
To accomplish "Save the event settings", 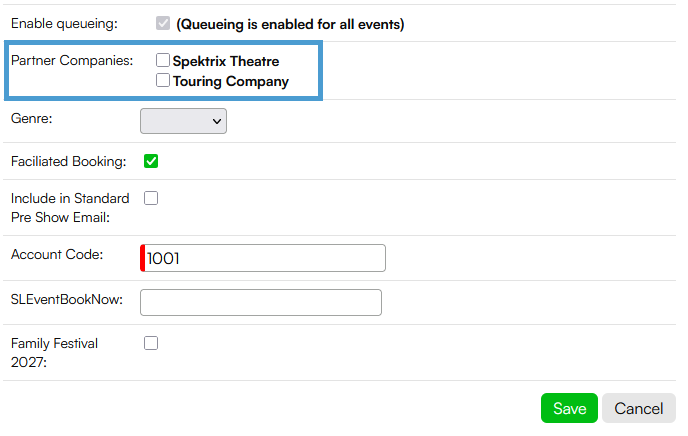I will pyautogui.click(x=569, y=408).
